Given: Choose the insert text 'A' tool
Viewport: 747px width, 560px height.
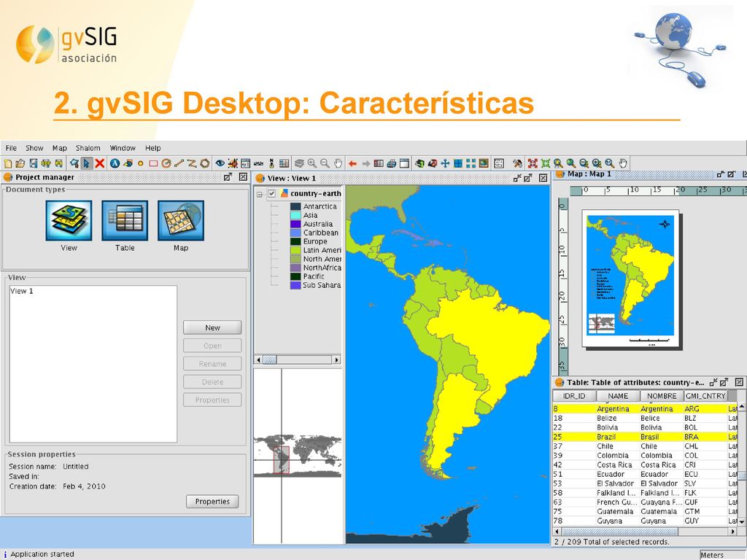Looking at the screenshot, I should 115,164.
